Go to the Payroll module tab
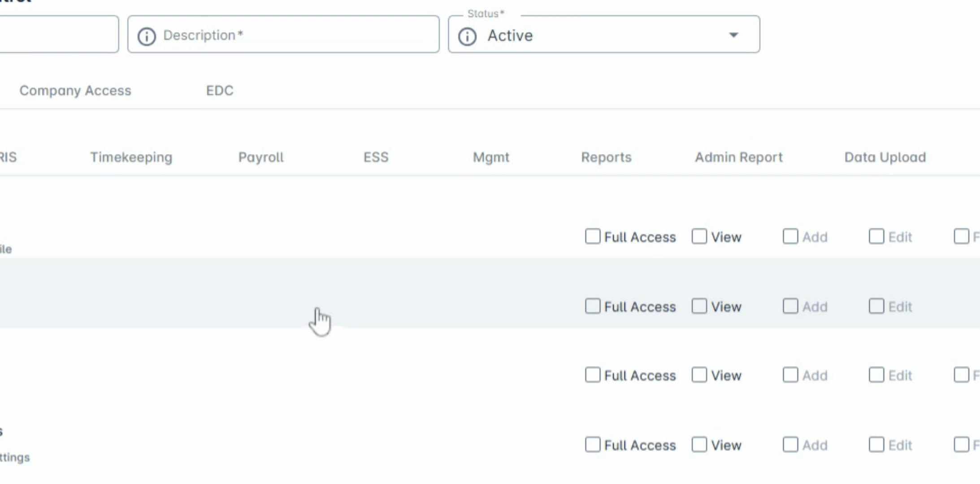This screenshot has height=484, width=980. [x=261, y=157]
